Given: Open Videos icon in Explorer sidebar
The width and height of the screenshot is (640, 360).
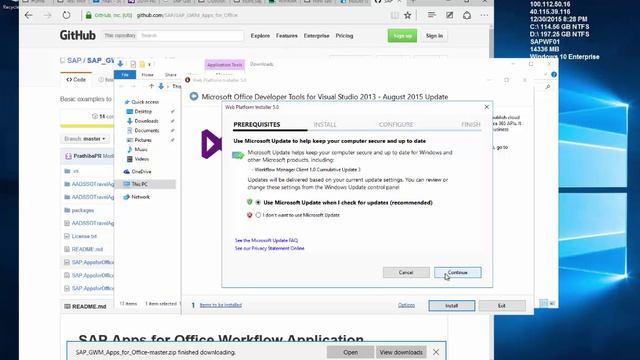Looking at the screenshot, I should 129,159.
